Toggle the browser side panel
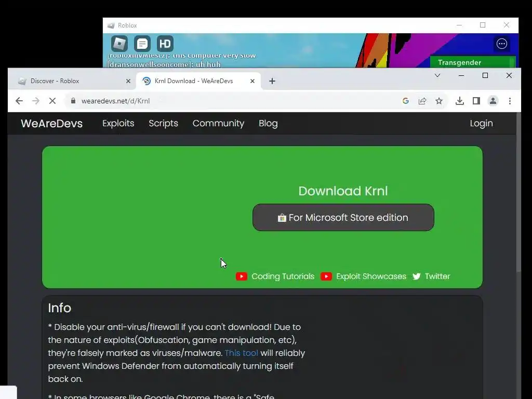Screen dimensions: 532x399 (x=476, y=101)
